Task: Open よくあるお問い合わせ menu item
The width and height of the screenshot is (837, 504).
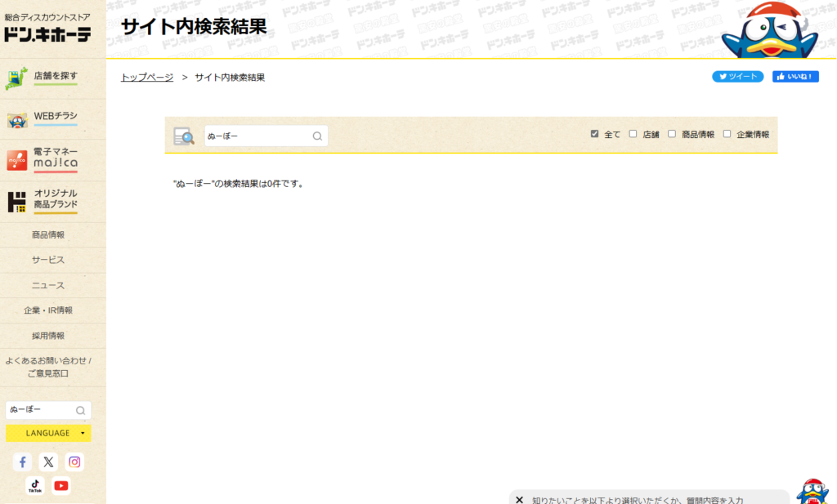Action: point(48,368)
